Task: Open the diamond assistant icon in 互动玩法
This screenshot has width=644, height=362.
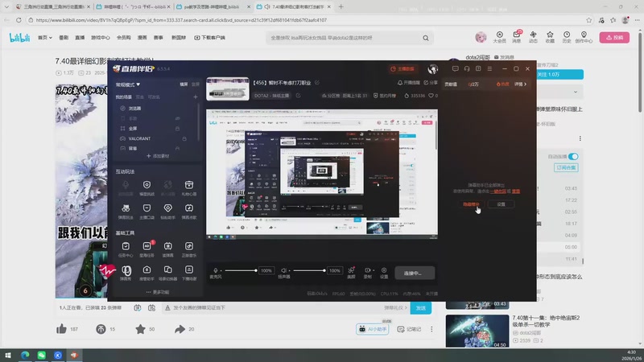Action: (x=168, y=208)
